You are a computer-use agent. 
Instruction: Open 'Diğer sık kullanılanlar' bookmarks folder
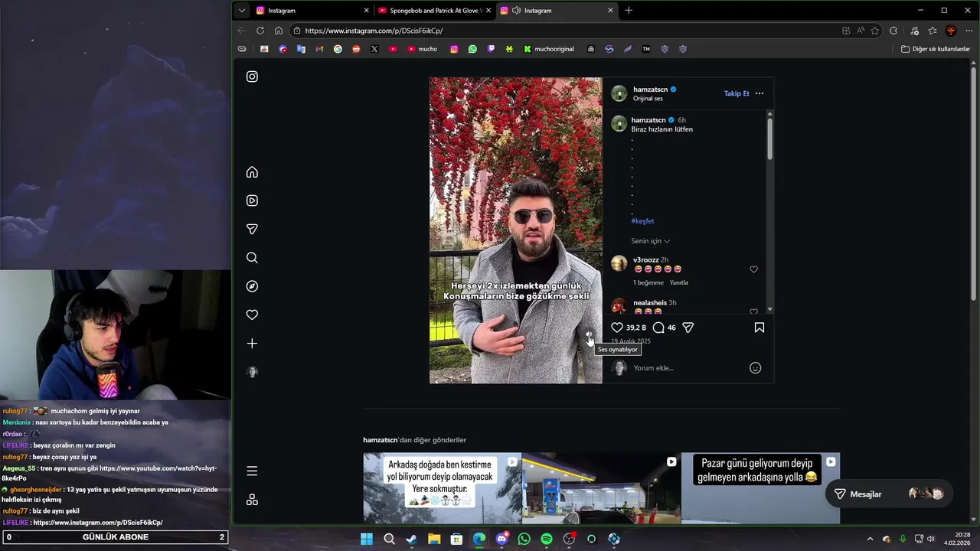coord(936,49)
